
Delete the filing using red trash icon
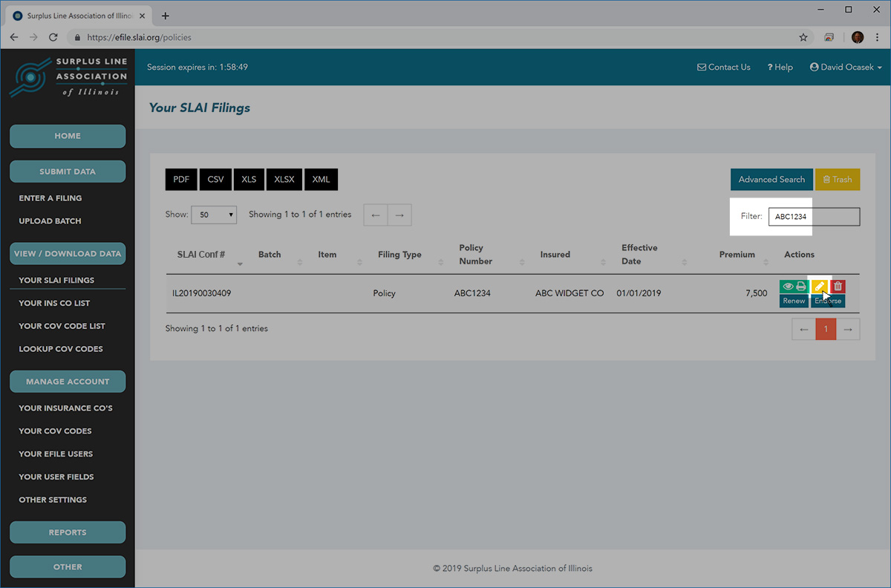[x=838, y=286]
